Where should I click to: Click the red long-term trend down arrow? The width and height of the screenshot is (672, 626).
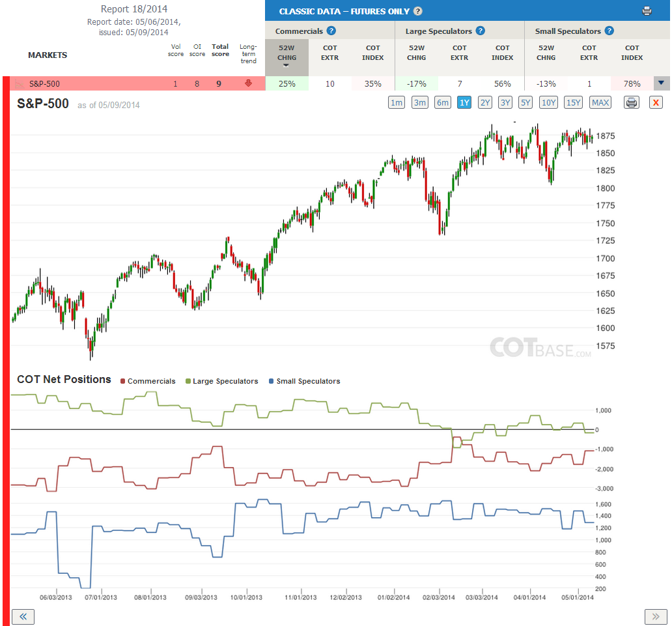[x=248, y=83]
